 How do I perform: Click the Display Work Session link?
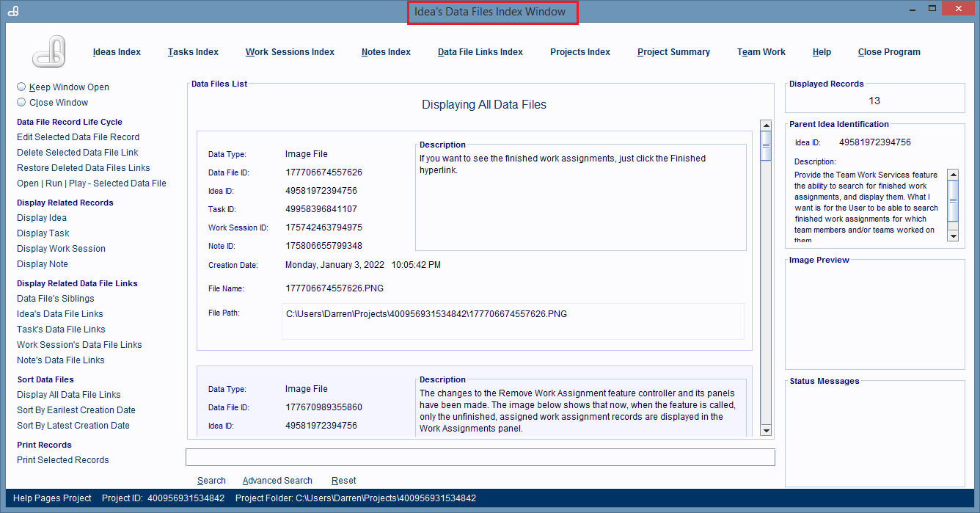(x=61, y=249)
